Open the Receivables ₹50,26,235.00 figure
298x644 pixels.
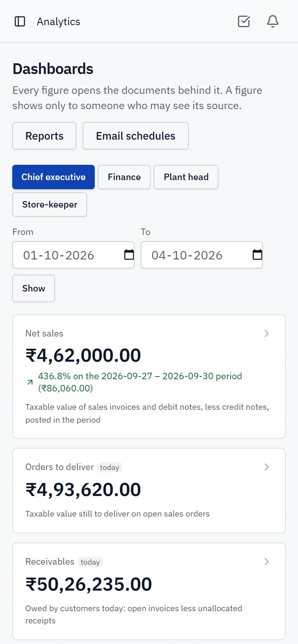click(89, 584)
